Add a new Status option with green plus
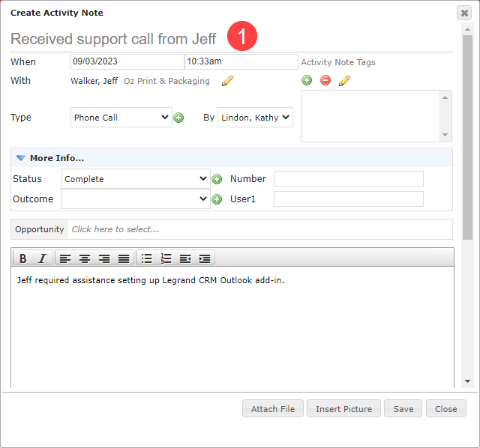480x448 pixels. coord(217,179)
